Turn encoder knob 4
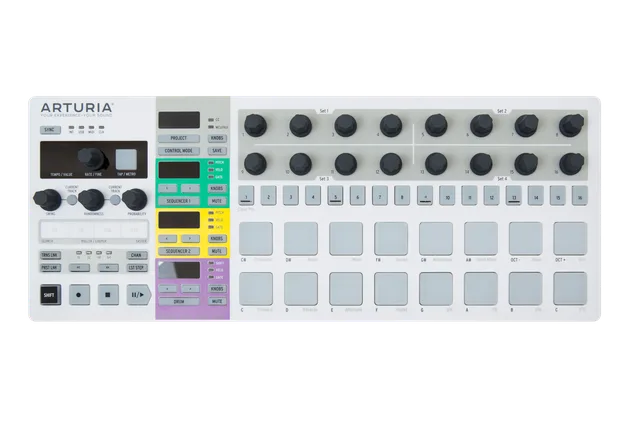640x427 pixels. 391,125
